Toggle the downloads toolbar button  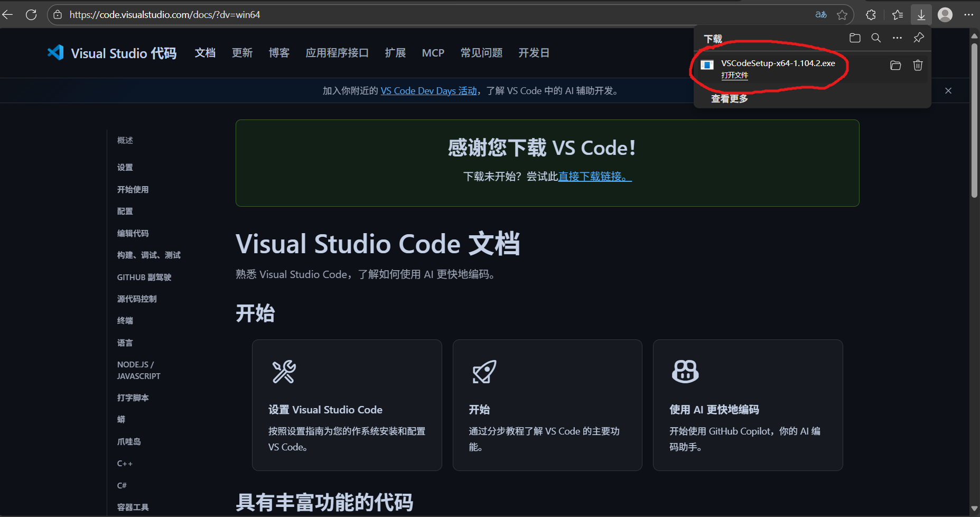(x=921, y=15)
